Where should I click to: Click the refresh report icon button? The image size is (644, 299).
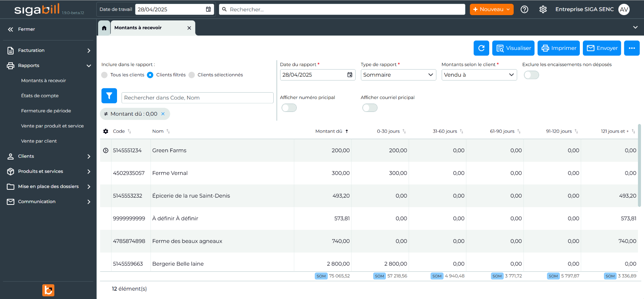click(x=481, y=48)
